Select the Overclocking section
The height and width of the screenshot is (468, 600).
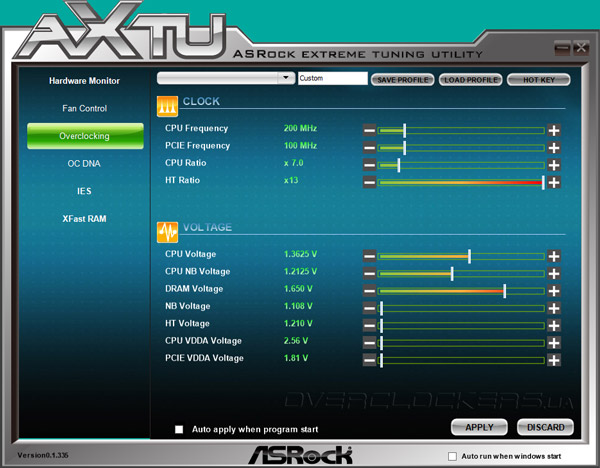pos(85,136)
